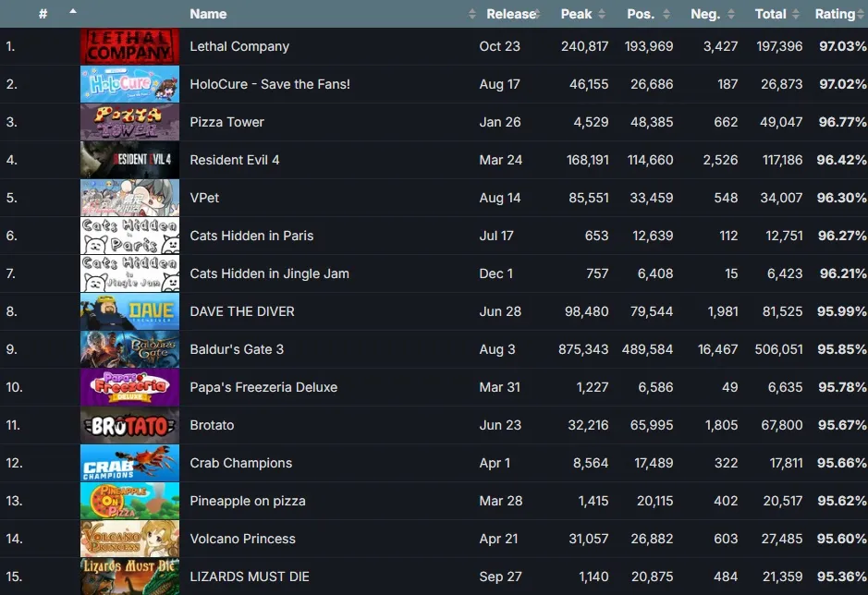Click the Total column header
This screenshot has height=595, width=868.
[x=770, y=14]
